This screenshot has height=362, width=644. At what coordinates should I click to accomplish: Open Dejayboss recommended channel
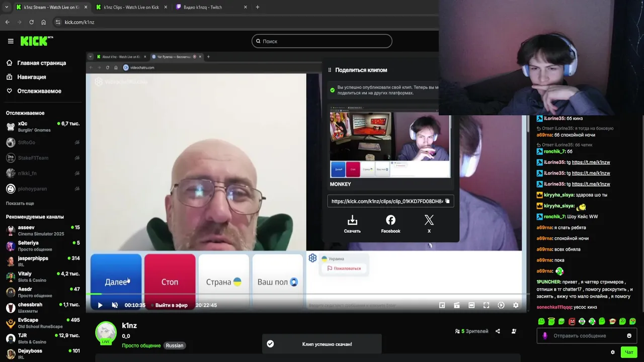43,354
